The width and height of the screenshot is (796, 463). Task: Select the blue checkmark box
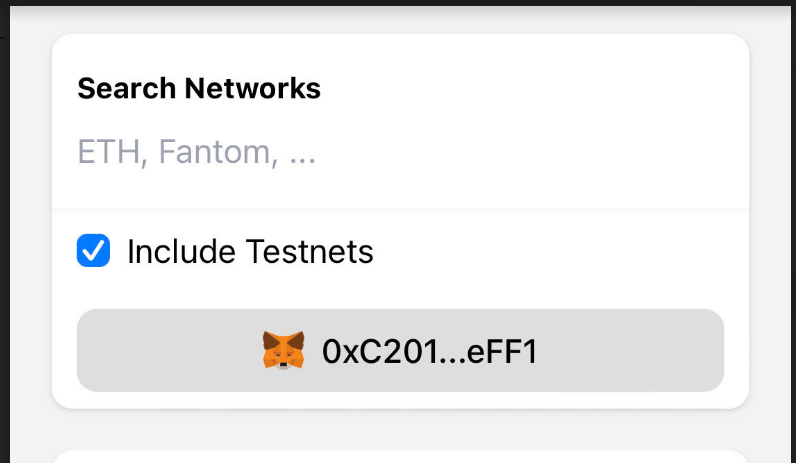pyautogui.click(x=93, y=250)
